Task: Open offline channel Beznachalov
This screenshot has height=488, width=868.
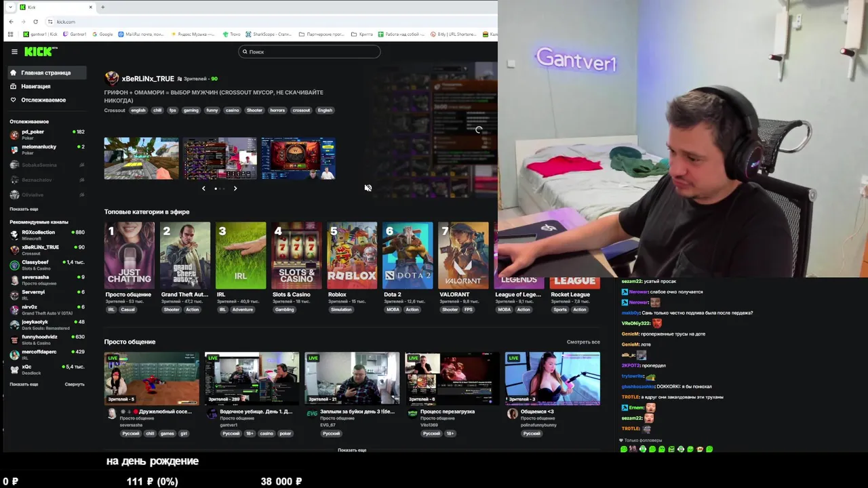Action: (47, 180)
